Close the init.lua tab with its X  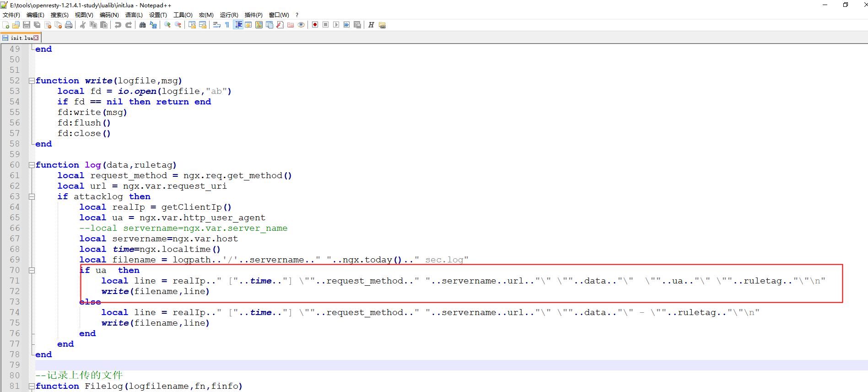coord(36,38)
